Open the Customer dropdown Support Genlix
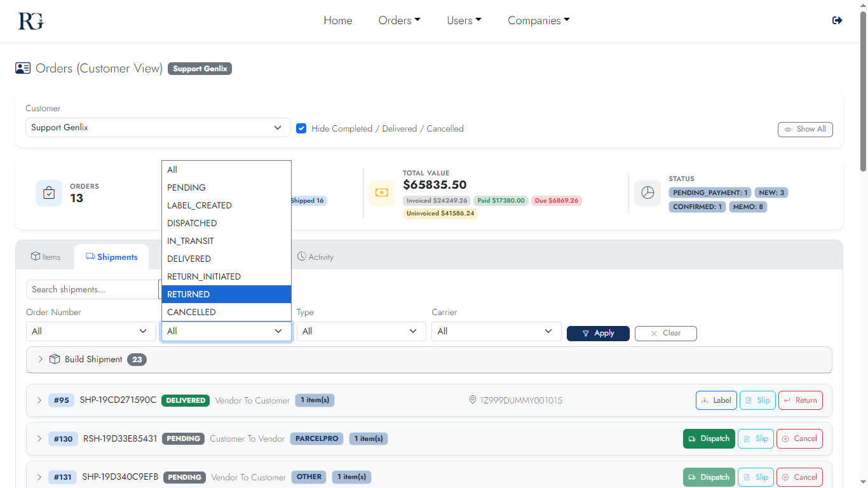Viewport: 868px width, 488px height. point(158,128)
